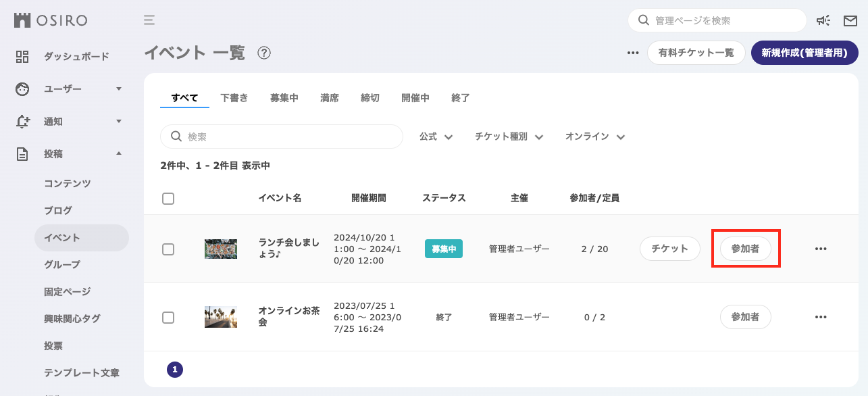Open the three-dot menu for ランチ会しましょう♪

(821, 249)
